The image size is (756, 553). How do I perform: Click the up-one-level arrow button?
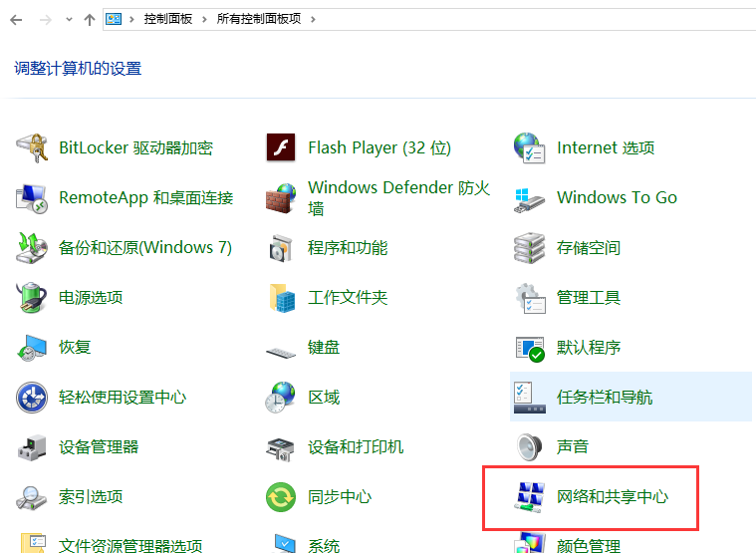coord(90,19)
